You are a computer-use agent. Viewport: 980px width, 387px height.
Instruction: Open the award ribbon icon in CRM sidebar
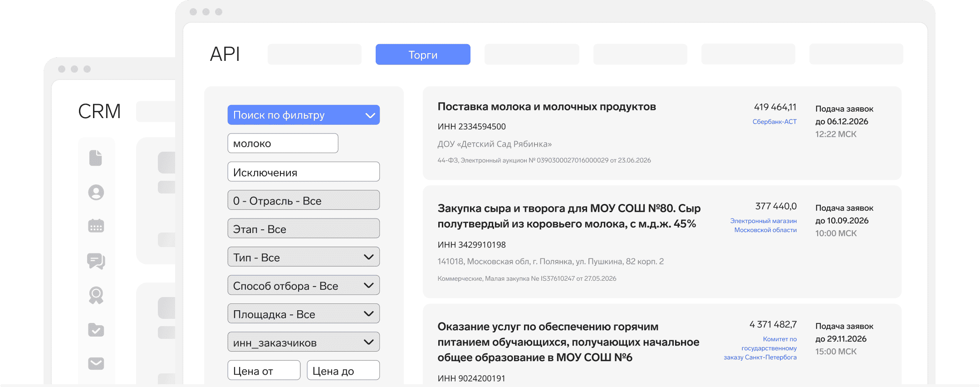point(96,295)
